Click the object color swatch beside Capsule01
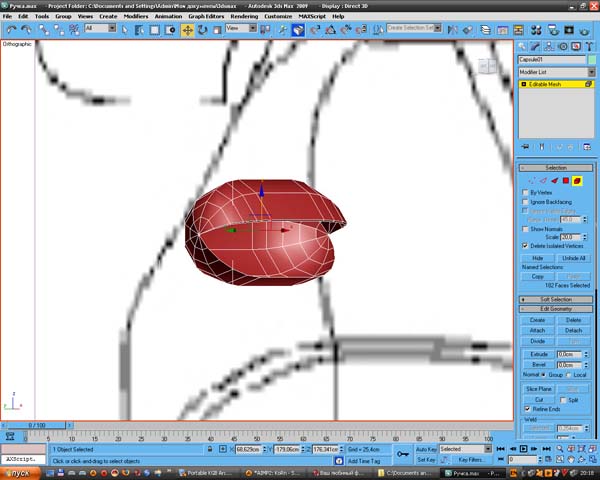This screenshot has width=600, height=480. 591,60
